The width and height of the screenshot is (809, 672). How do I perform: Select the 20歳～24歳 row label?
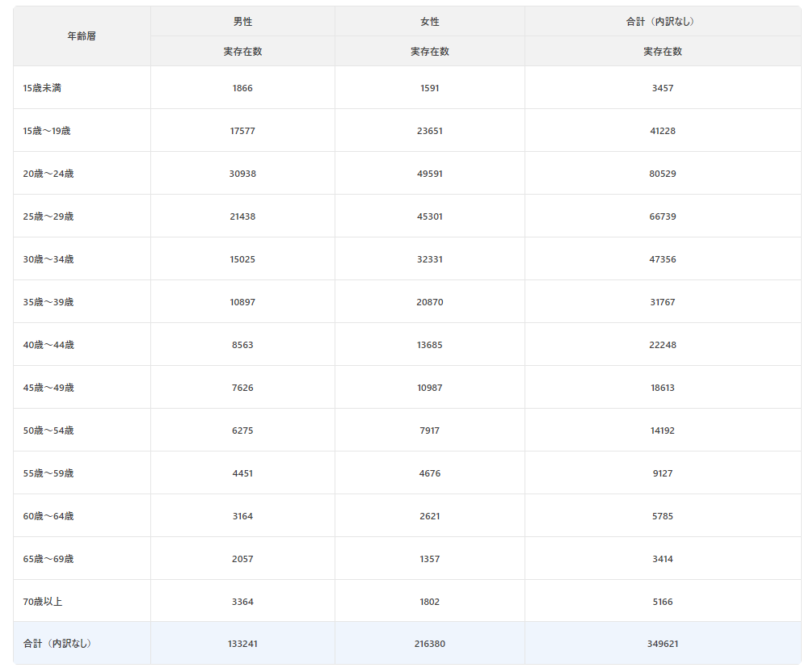[x=48, y=174]
